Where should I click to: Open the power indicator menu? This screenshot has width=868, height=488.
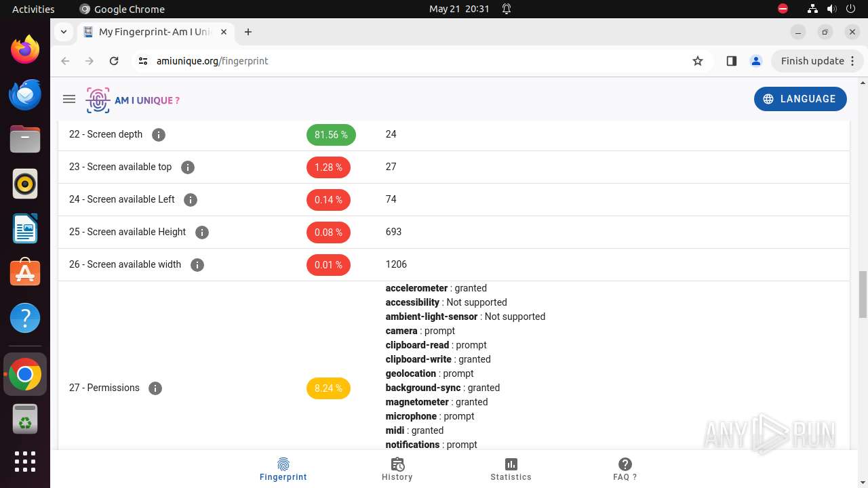[851, 9]
